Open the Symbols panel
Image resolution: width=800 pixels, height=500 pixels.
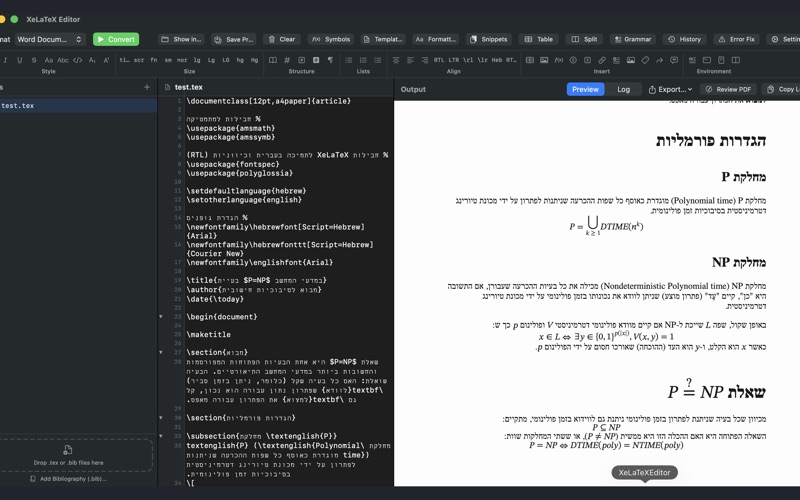(x=331, y=39)
